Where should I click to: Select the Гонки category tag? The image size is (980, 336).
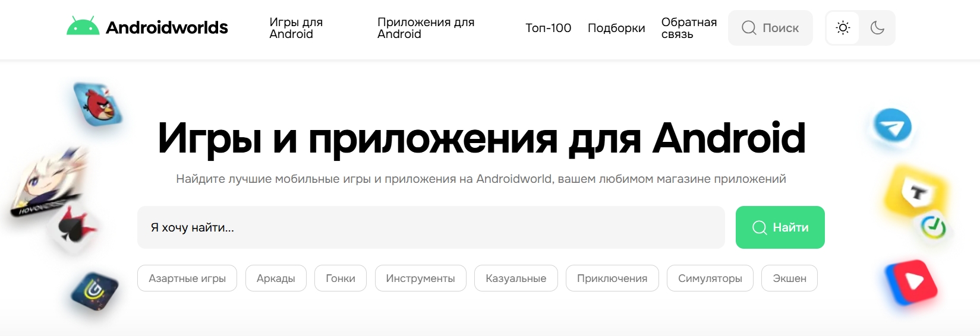(341, 278)
